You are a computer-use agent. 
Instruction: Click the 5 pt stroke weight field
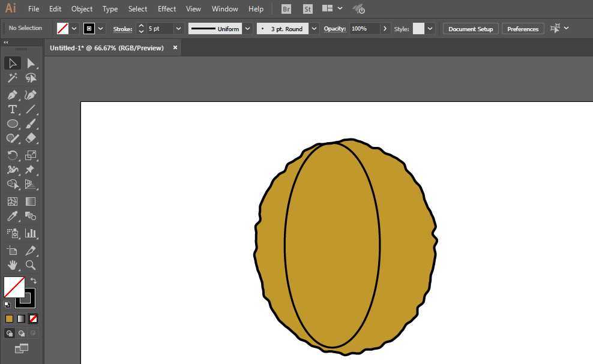(x=160, y=29)
